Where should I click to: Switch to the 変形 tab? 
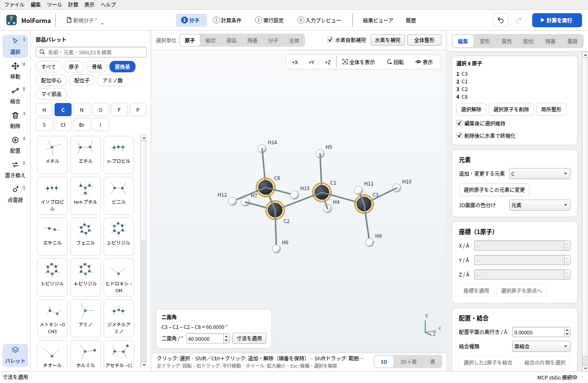(x=485, y=41)
